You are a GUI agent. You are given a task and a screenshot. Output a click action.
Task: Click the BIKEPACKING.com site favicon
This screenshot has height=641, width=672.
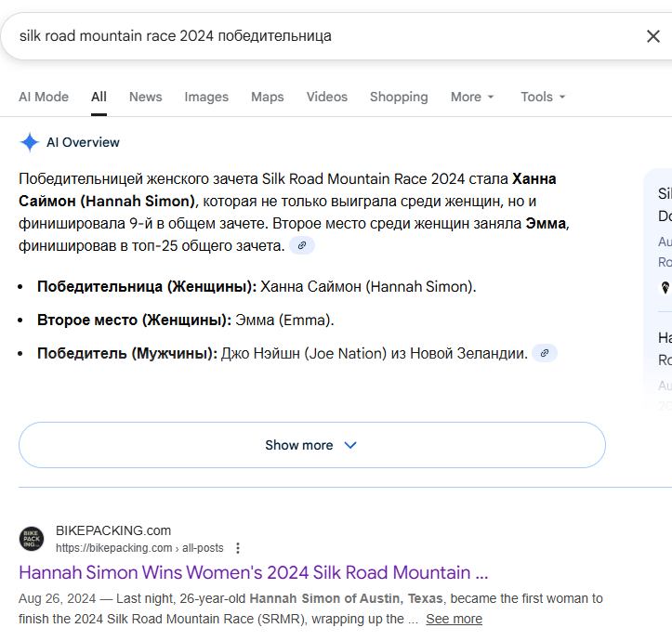click(x=32, y=539)
